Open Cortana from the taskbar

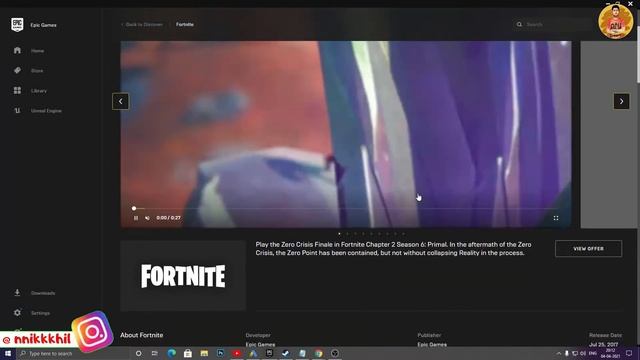(138, 353)
